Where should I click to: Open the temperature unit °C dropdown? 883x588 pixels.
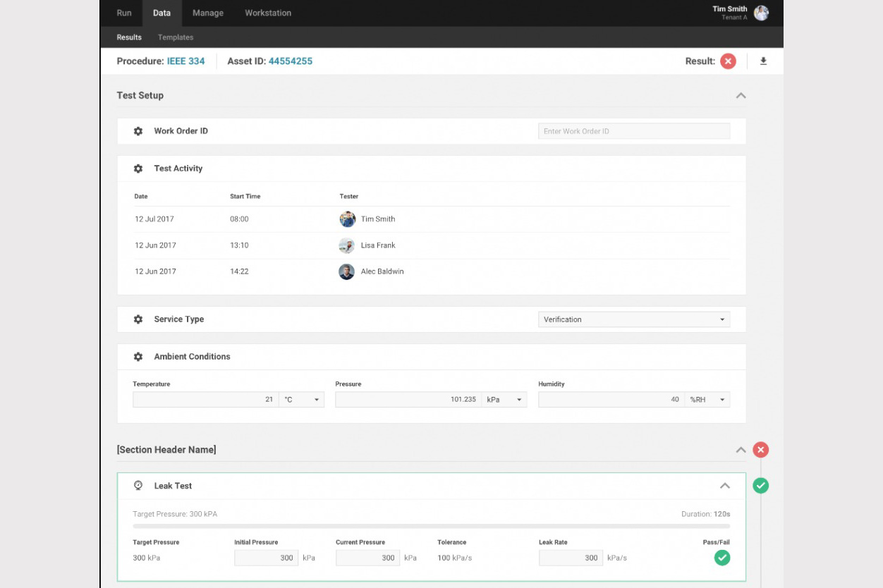[301, 400]
